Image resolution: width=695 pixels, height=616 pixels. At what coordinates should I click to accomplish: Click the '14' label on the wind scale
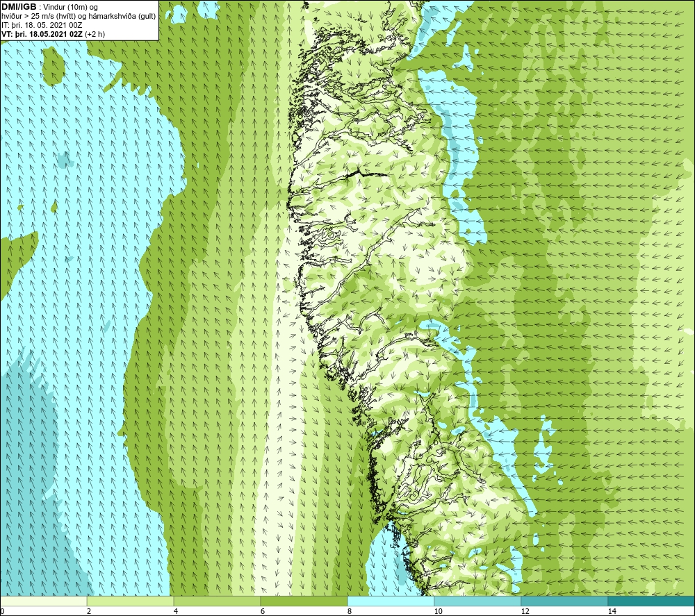click(x=612, y=611)
